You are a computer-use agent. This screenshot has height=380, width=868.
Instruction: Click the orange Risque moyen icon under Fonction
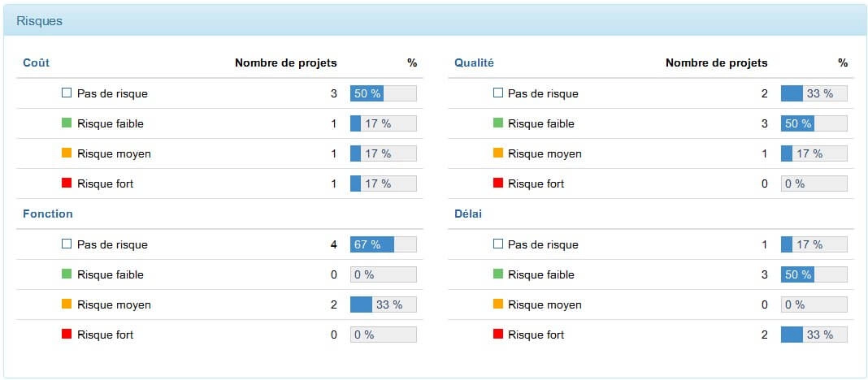tap(67, 304)
